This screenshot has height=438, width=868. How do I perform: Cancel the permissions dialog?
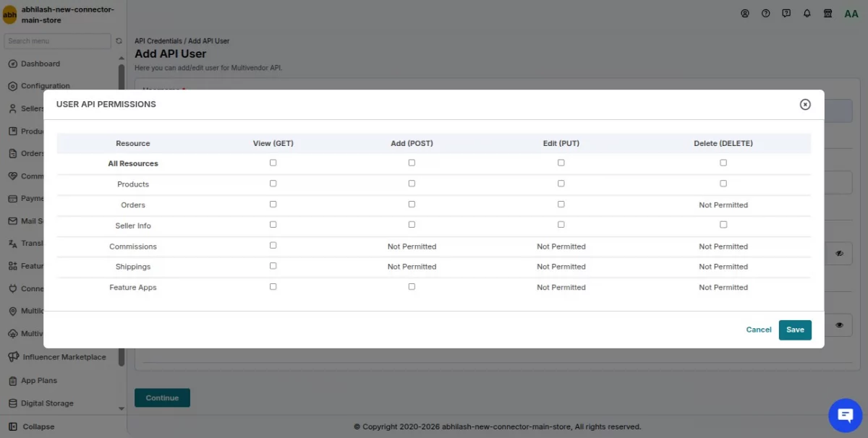coord(759,330)
